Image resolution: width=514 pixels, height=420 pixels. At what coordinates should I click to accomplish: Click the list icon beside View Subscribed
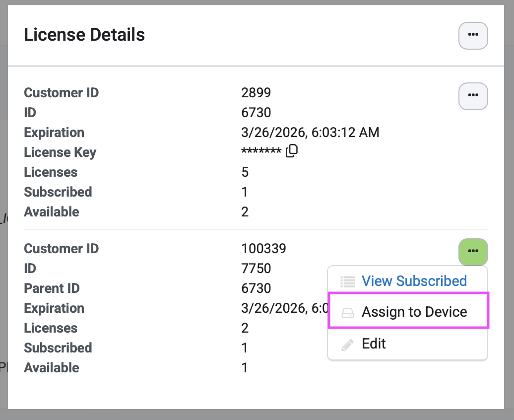348,281
